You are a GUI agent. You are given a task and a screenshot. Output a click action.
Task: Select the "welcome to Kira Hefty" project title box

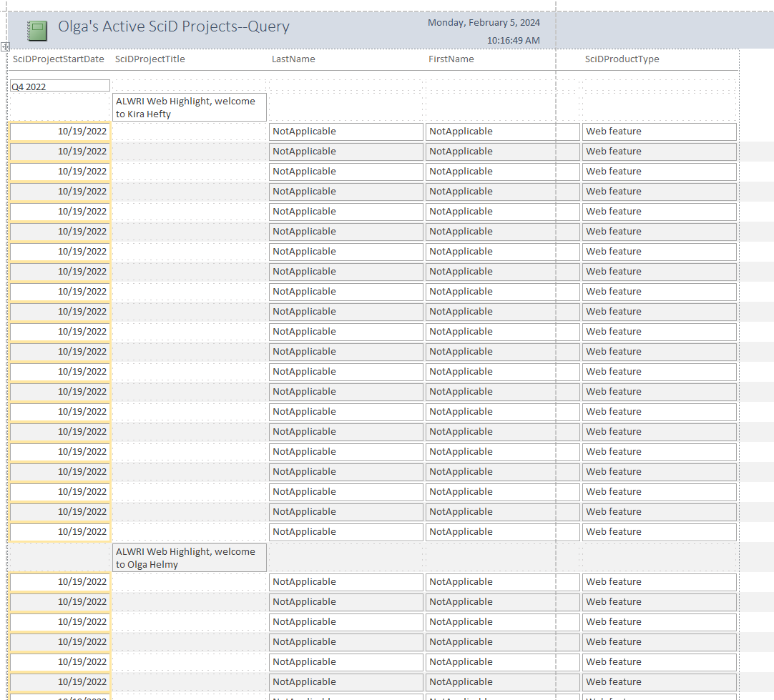[x=190, y=107]
